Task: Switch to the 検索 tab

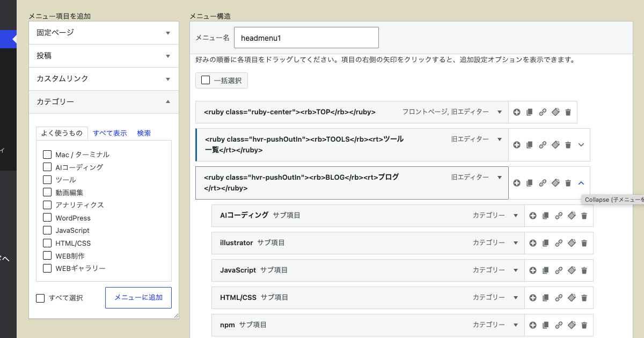Action: point(144,133)
